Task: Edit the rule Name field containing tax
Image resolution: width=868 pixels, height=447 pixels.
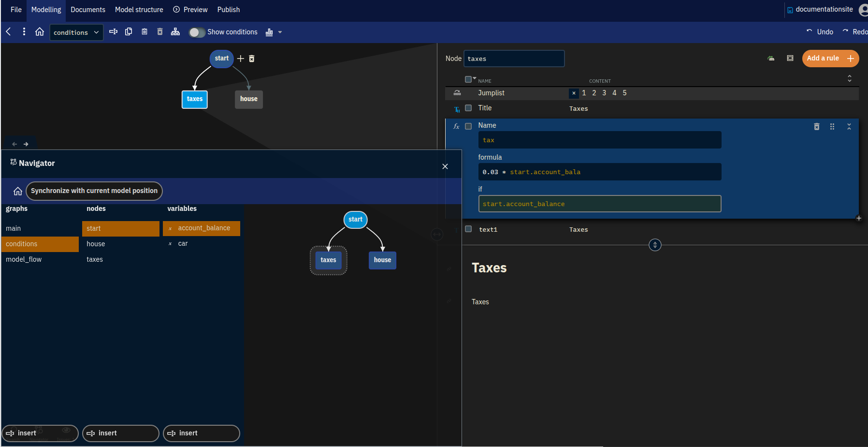Action: tap(600, 140)
